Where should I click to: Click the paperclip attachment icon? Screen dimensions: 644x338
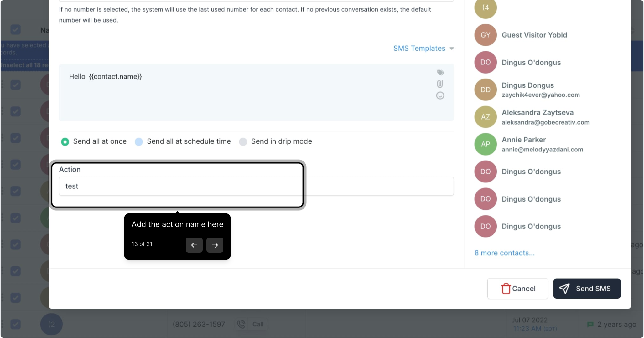coord(440,84)
